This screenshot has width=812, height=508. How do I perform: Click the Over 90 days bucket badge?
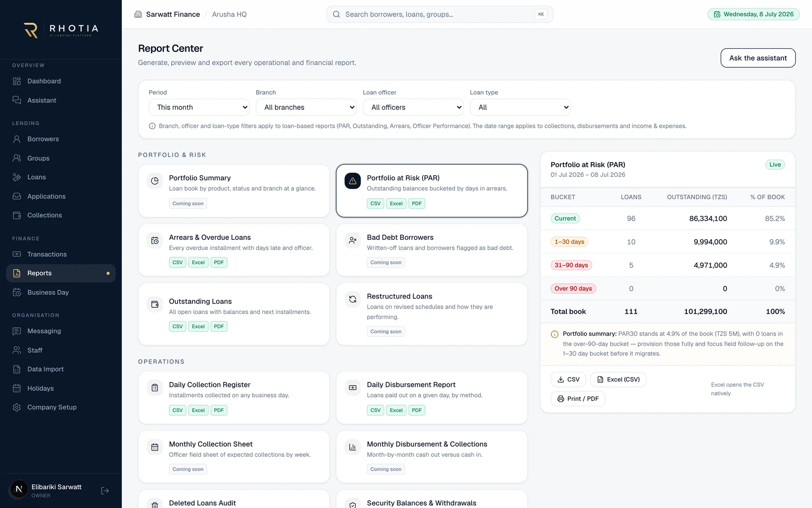tap(573, 289)
